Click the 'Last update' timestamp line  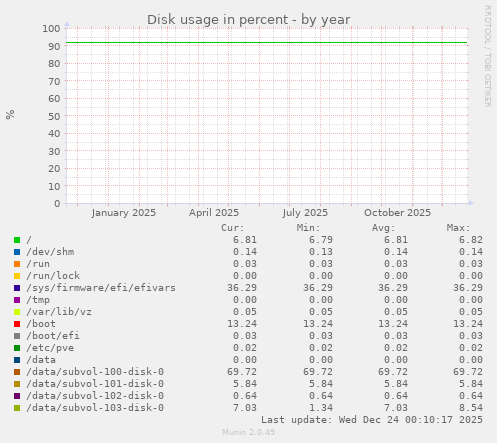click(372, 420)
